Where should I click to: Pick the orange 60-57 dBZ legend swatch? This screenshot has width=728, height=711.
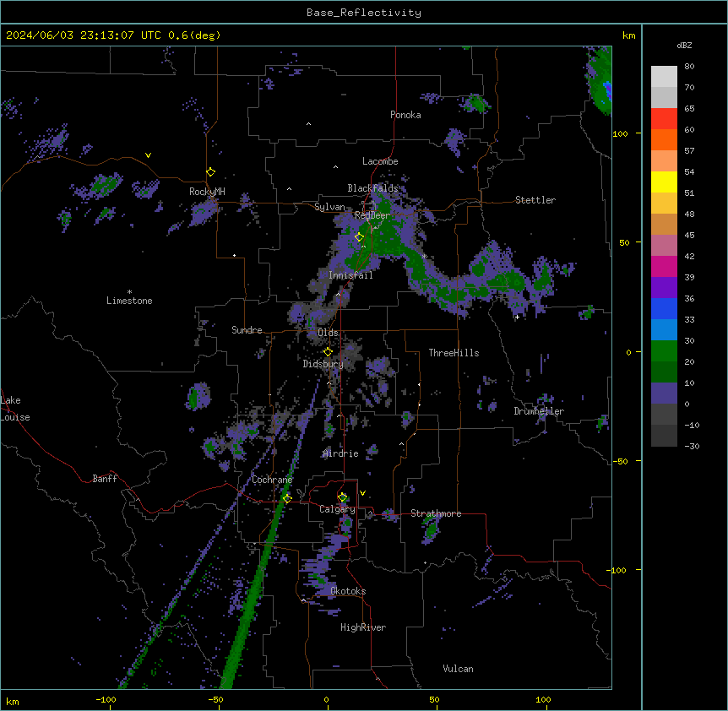click(664, 139)
